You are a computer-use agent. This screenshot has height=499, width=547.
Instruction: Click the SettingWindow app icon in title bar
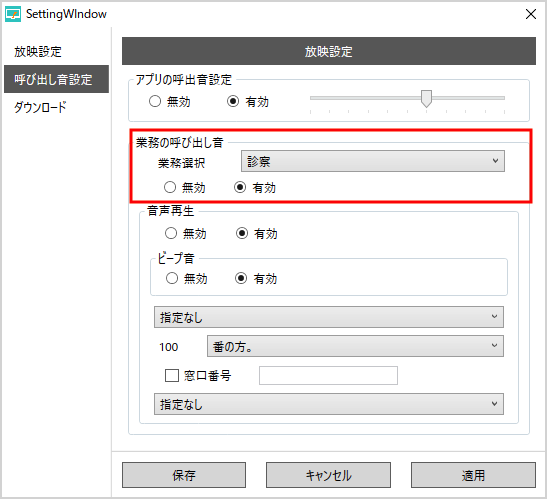coord(13,14)
